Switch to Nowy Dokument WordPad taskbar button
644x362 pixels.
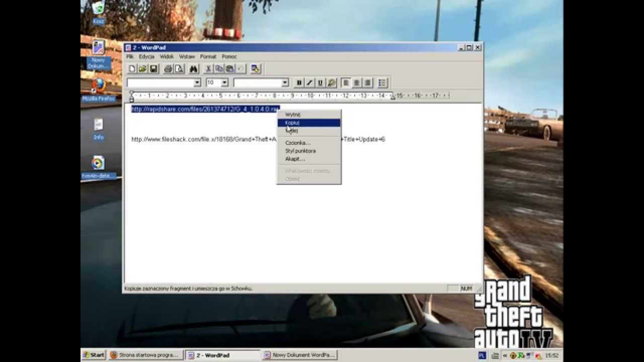click(x=300, y=355)
